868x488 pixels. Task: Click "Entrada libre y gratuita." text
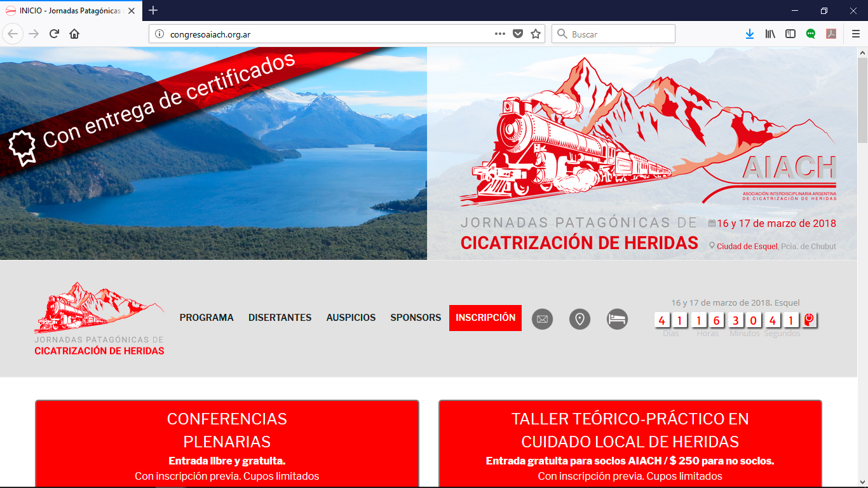click(227, 461)
